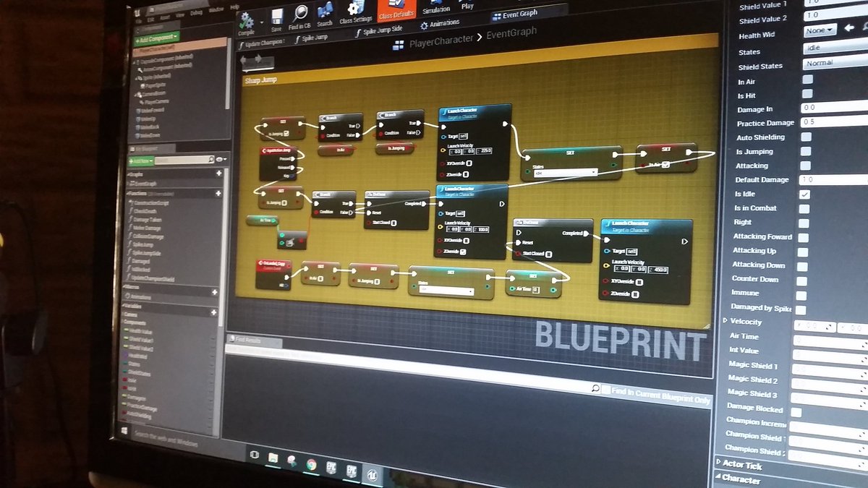Click the plus icon beside Macros
The width and height of the screenshot is (868, 488).
[x=215, y=291]
